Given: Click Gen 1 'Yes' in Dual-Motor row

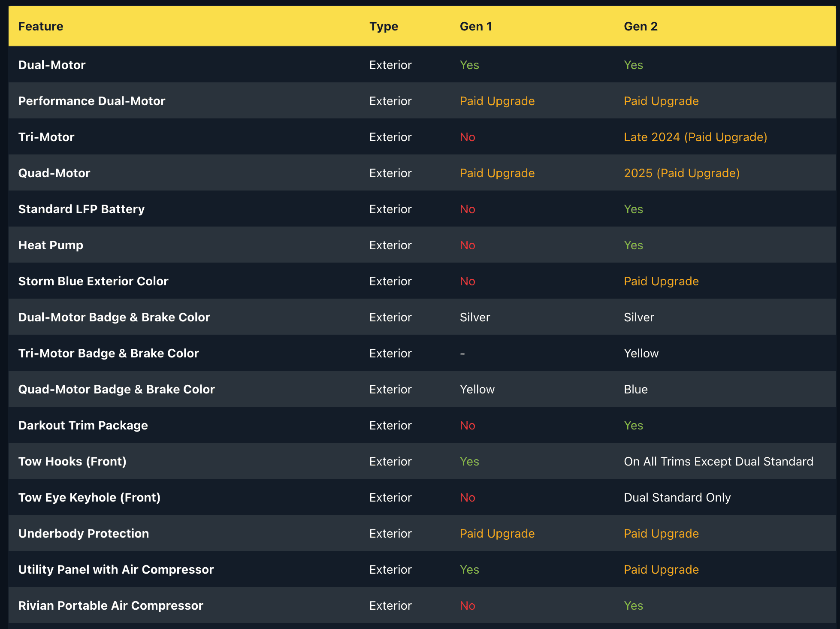Looking at the screenshot, I should pos(469,65).
